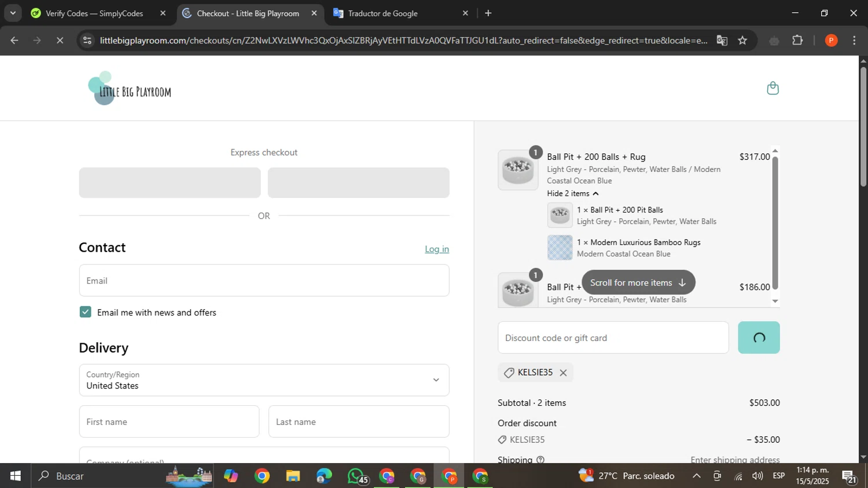Open the weather widget showing 27°C
868x488 pixels.
pyautogui.click(x=627, y=476)
